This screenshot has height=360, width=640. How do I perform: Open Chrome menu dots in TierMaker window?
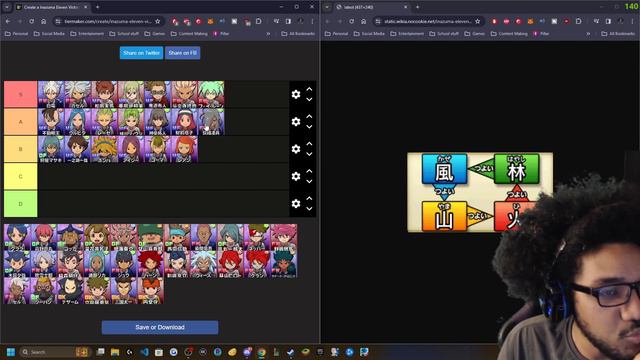(312, 21)
